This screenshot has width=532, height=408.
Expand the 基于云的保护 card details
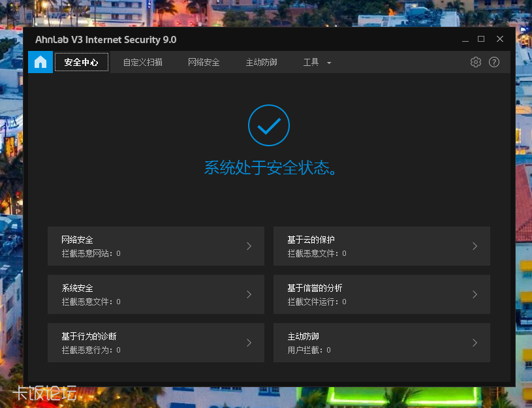[x=381, y=246]
